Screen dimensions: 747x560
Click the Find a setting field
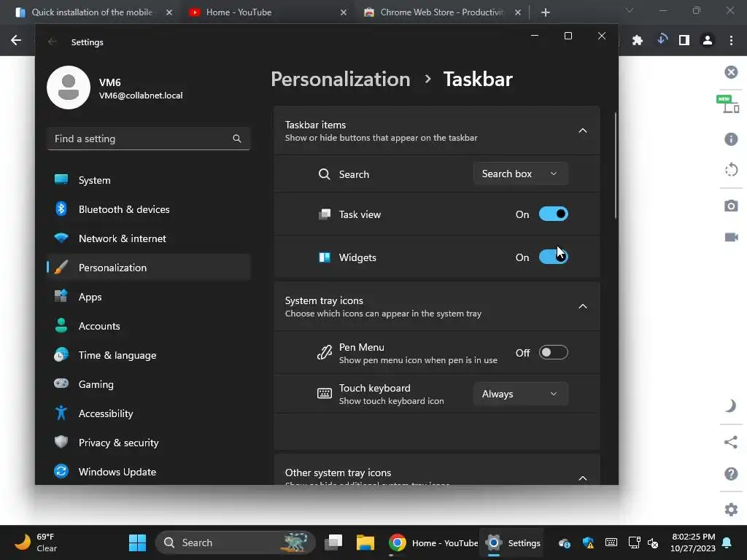coord(149,139)
